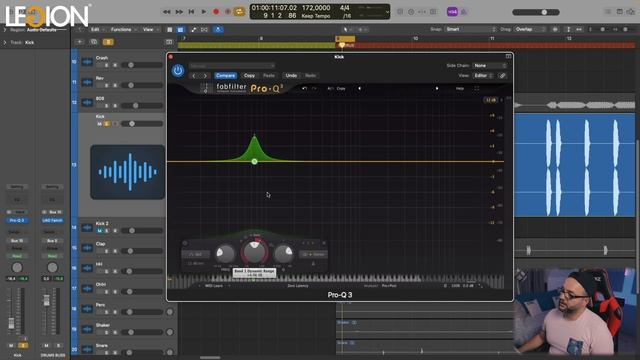Click the Pro-Q 3 insert slot
The width and height of the screenshot is (640, 360).
tap(17, 220)
